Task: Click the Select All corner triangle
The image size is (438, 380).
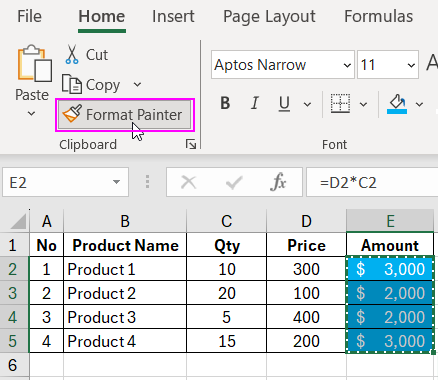Action: point(18,222)
